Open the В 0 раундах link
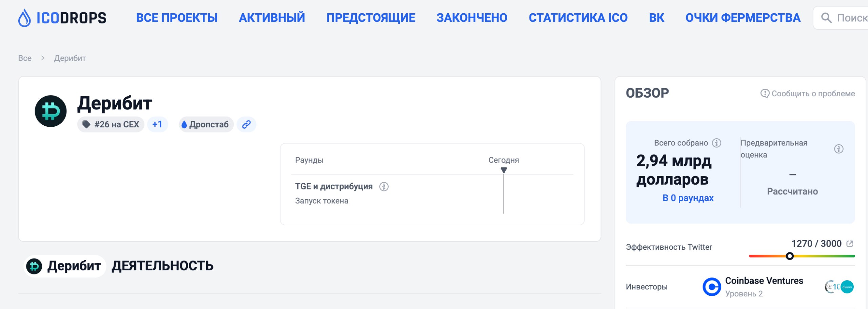Screen dimensions: 868x309 point(688,198)
